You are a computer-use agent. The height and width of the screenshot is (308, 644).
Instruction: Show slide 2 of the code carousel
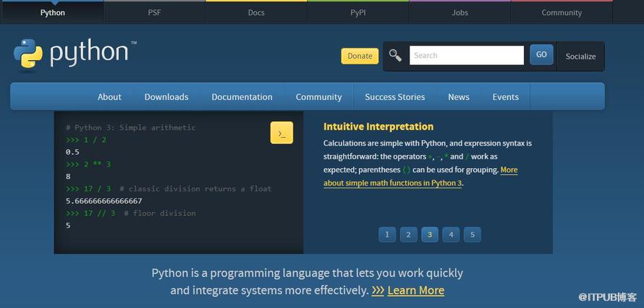408,234
